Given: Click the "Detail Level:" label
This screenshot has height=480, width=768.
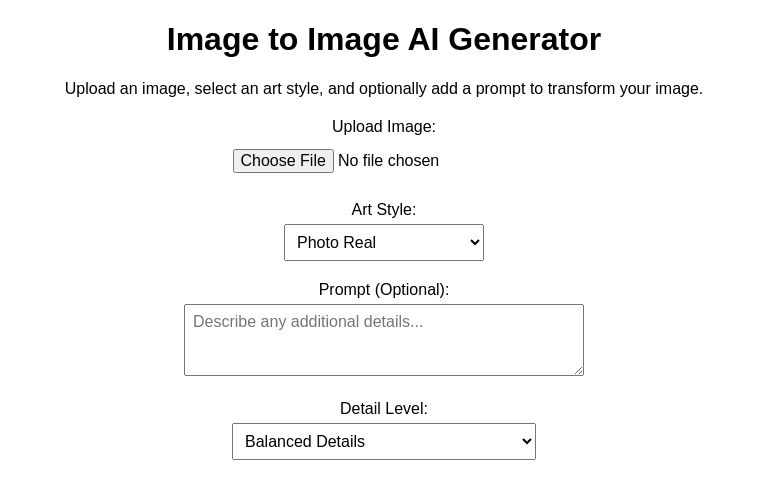Looking at the screenshot, I should tap(384, 409).
